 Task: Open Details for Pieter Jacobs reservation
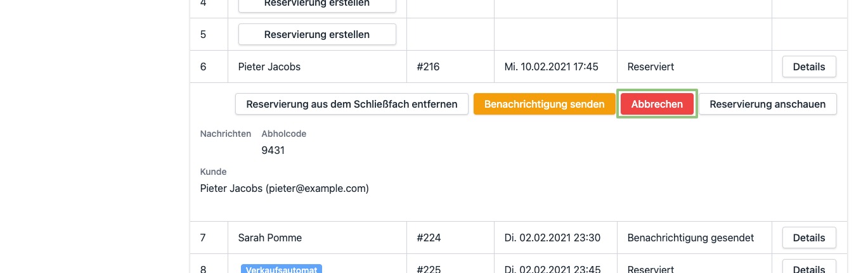pyautogui.click(x=808, y=67)
